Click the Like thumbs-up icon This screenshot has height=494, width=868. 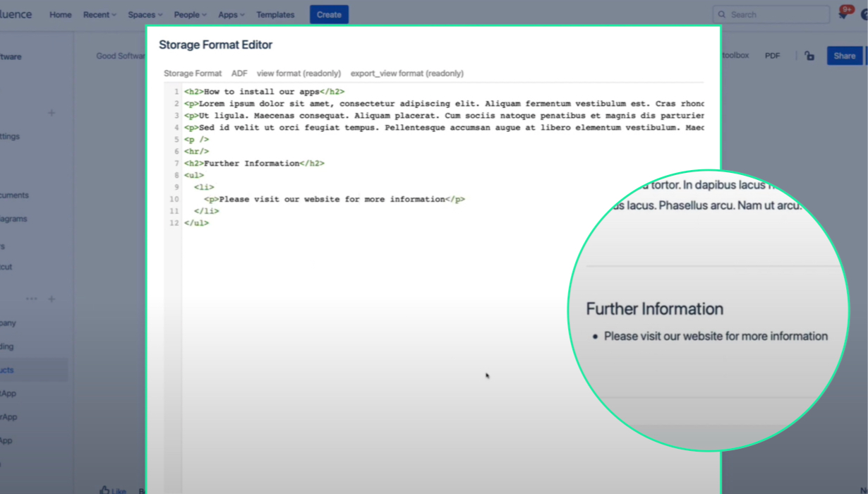(x=104, y=490)
